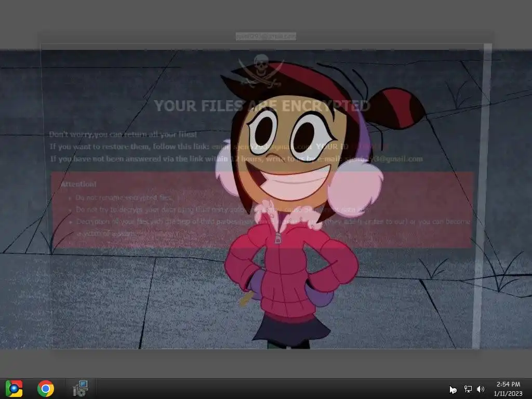Open the volume speaker tray icon
Viewport: 532px width, 399px height.
pyautogui.click(x=481, y=389)
